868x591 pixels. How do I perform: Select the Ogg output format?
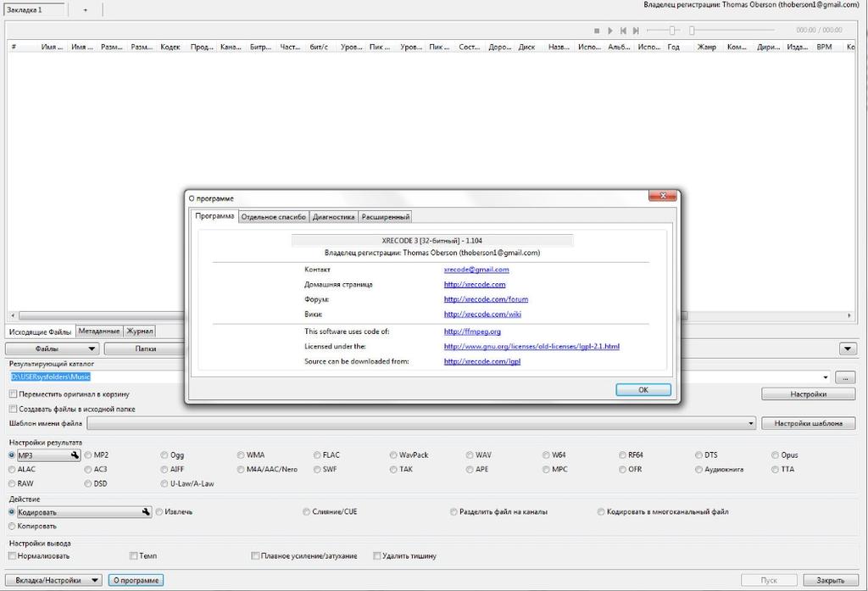click(x=172, y=454)
